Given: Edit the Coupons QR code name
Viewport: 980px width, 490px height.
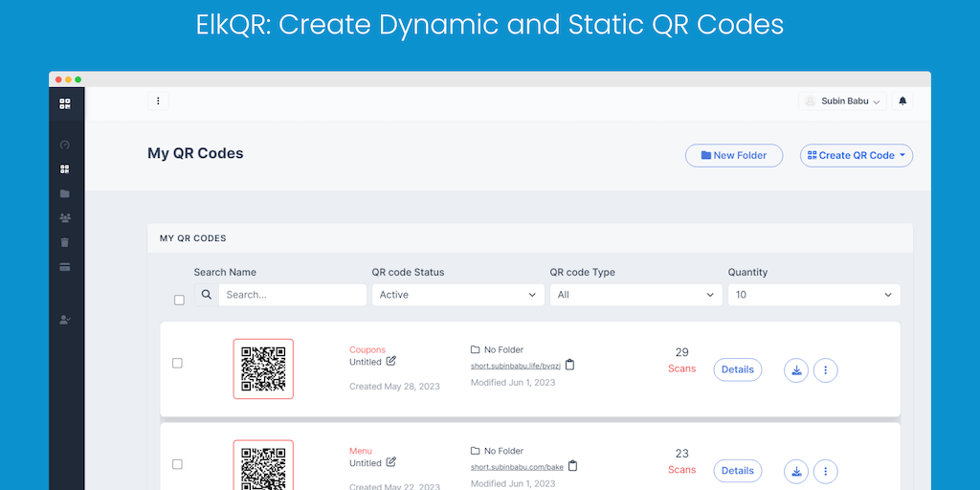Looking at the screenshot, I should [391, 362].
